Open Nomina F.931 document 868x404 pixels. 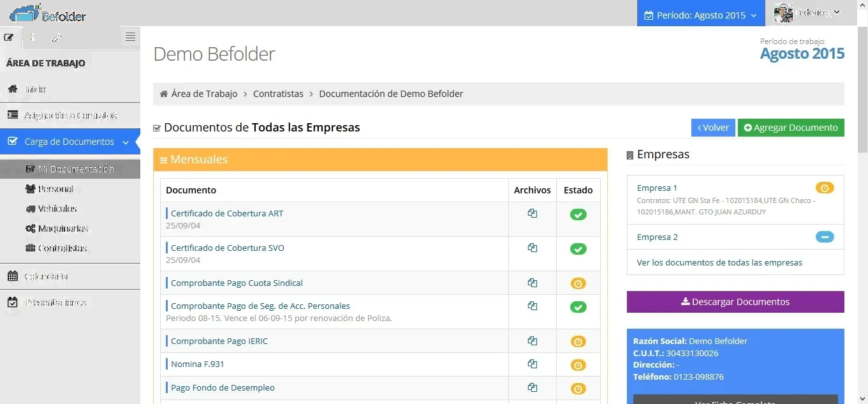(x=197, y=364)
